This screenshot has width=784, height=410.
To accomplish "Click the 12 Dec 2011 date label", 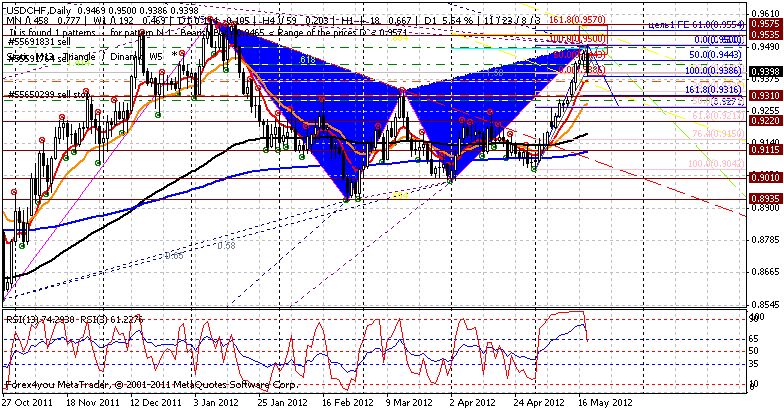I will point(156,402).
